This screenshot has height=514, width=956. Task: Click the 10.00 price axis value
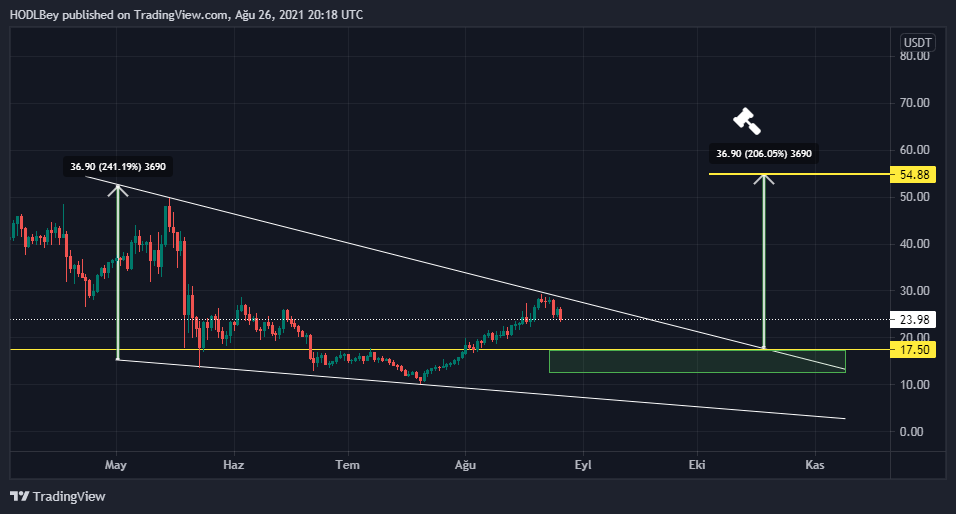915,384
